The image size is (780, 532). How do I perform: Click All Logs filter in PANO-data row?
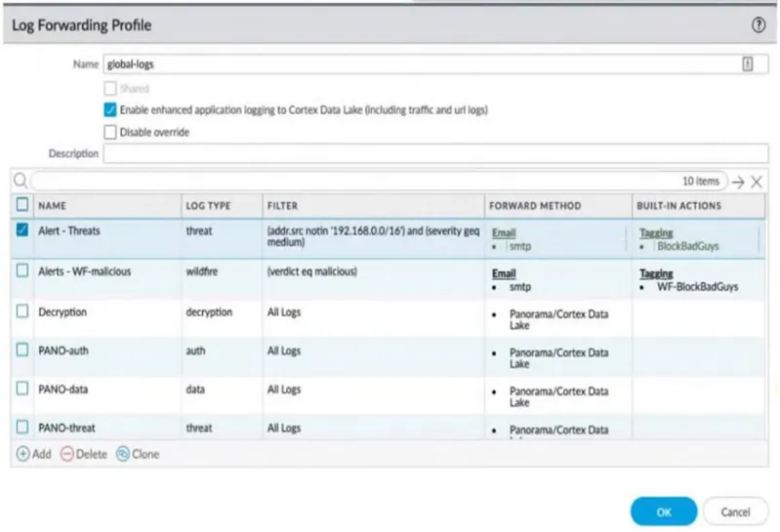[283, 389]
